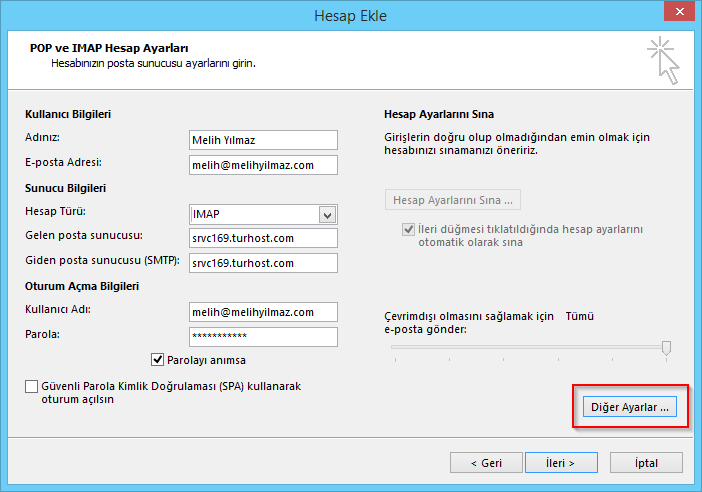Select the Gelen posta sunucusu field
The image size is (702, 492).
[x=262, y=238]
